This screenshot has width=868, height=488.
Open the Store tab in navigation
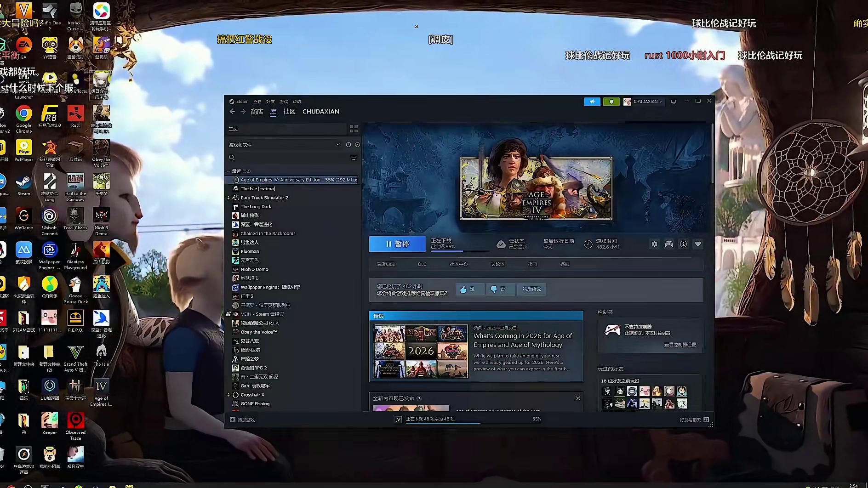(x=257, y=112)
